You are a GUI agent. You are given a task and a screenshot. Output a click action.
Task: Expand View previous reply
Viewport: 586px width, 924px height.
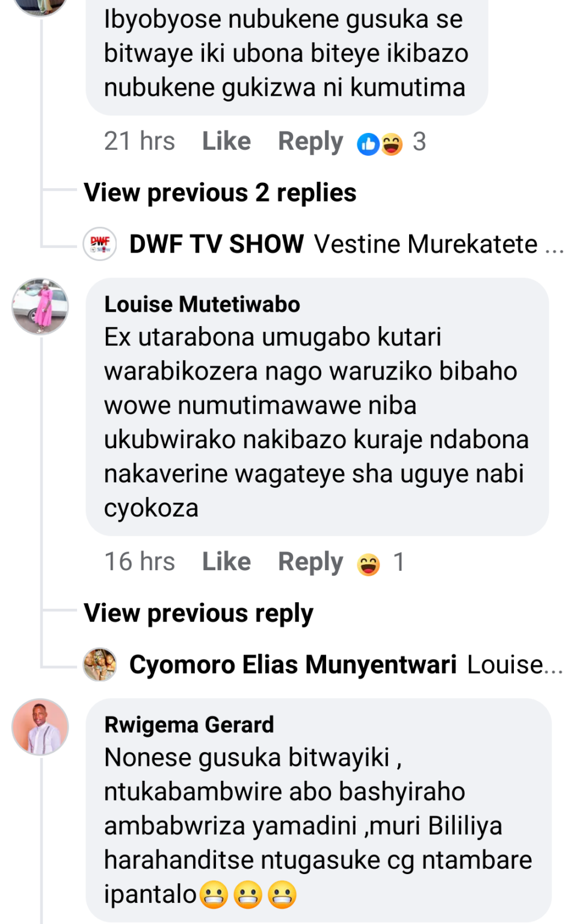pyautogui.click(x=199, y=614)
